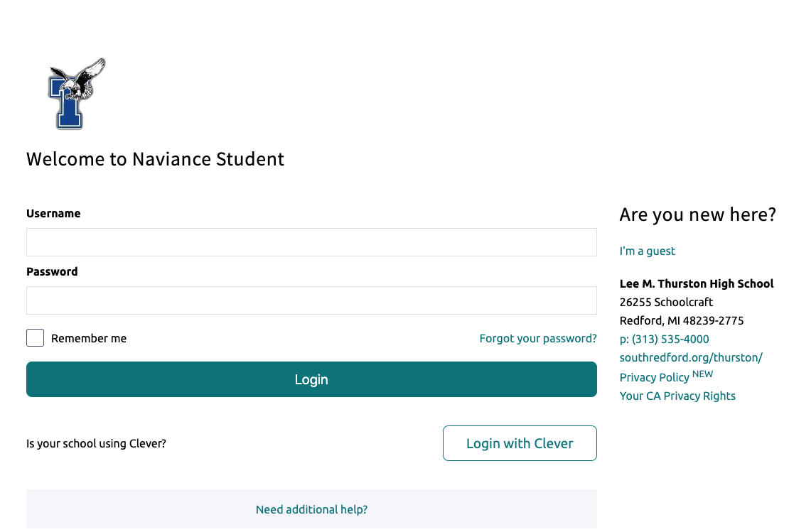Click the Username input field
Screen dimensions: 789x532
[311, 242]
